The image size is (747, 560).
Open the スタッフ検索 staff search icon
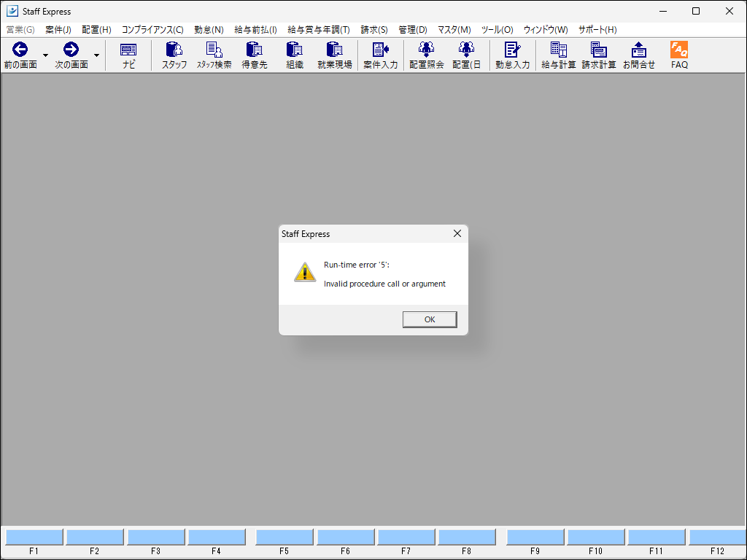pos(214,50)
